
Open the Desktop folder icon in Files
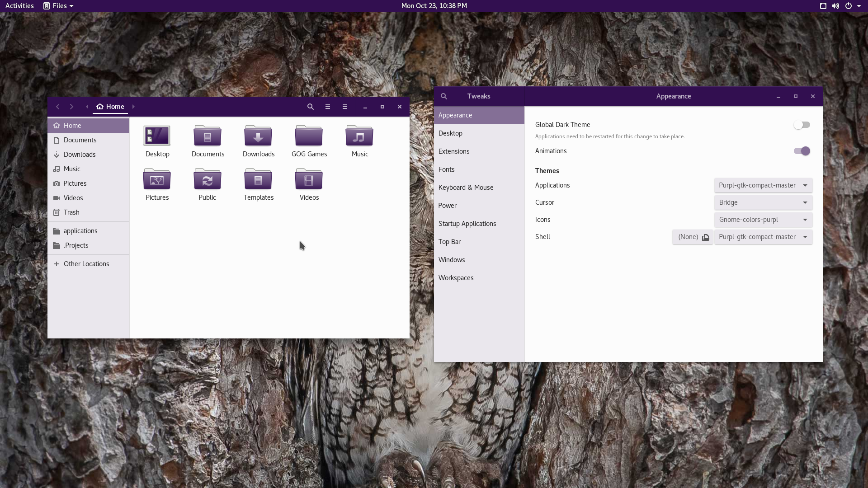tap(157, 136)
